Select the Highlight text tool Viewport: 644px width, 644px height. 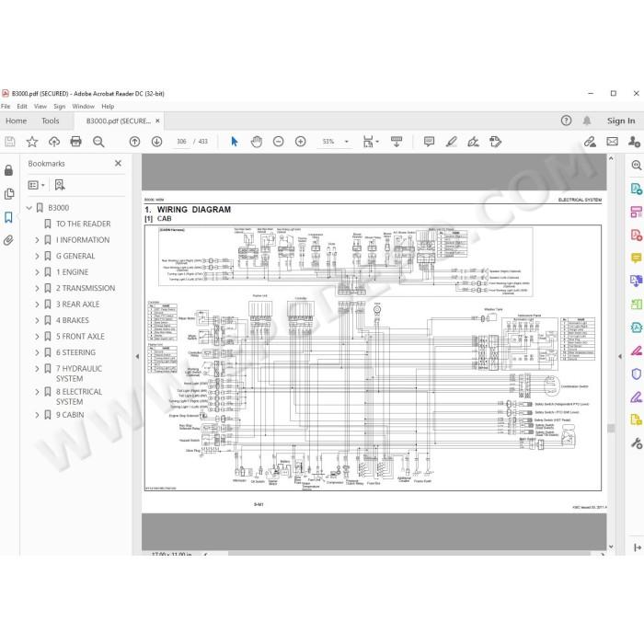pyautogui.click(x=452, y=142)
